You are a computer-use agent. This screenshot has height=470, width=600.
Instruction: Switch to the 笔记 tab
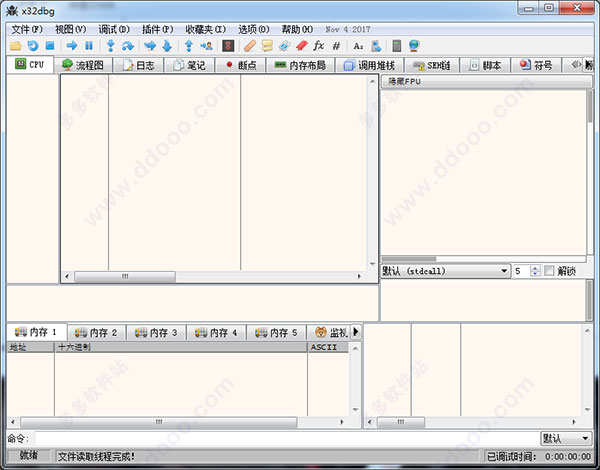pos(189,65)
